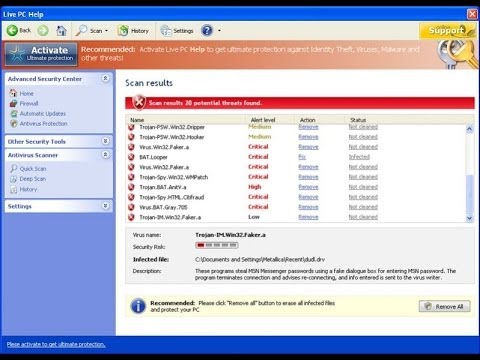Select the Trojan-PSW.Win32.Dripper row name
Image resolution: width=480 pixels, height=360 pixels.
[172, 127]
